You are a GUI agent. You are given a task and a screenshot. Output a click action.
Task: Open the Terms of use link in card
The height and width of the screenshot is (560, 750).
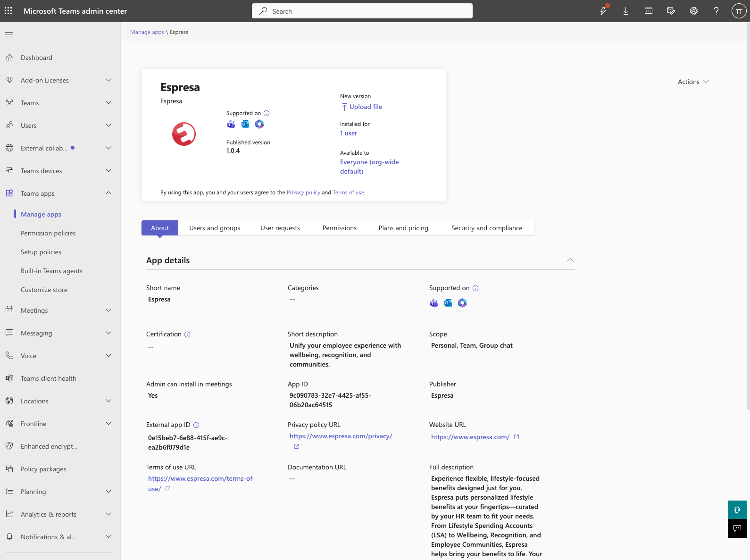point(349,192)
